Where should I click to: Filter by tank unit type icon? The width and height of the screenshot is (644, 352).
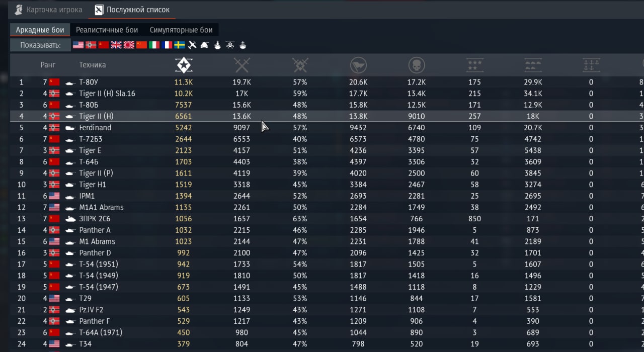pyautogui.click(x=205, y=45)
